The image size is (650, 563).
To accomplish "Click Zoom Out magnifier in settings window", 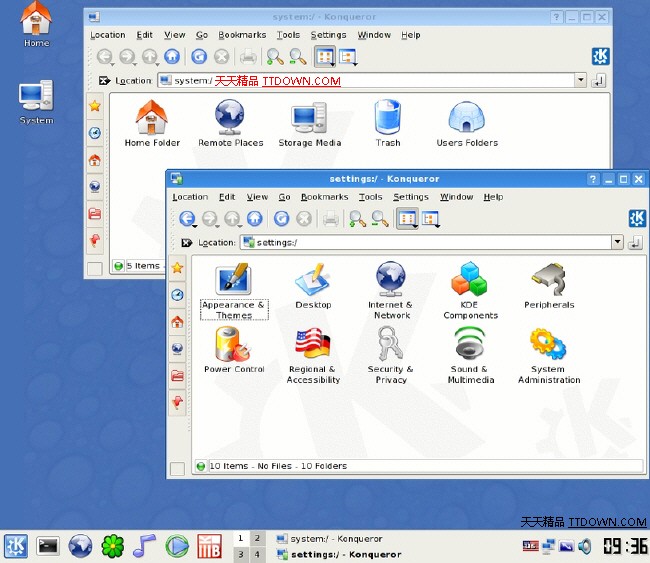I will click(379, 218).
